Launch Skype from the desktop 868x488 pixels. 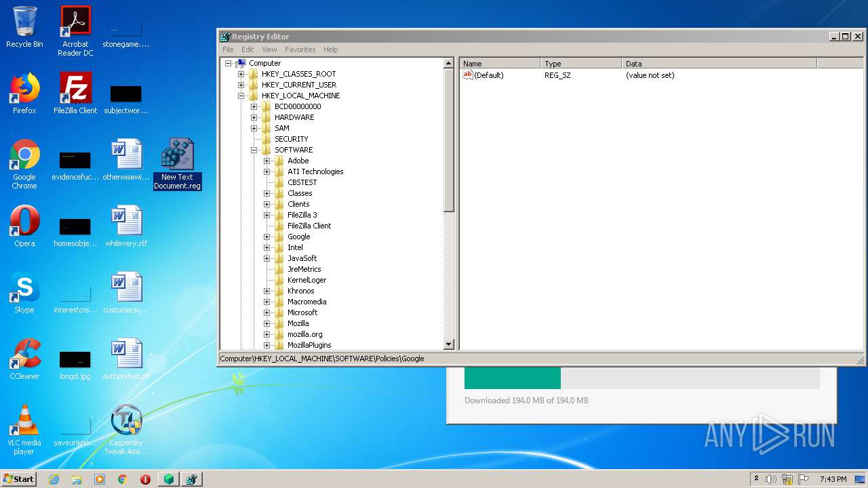coord(24,293)
